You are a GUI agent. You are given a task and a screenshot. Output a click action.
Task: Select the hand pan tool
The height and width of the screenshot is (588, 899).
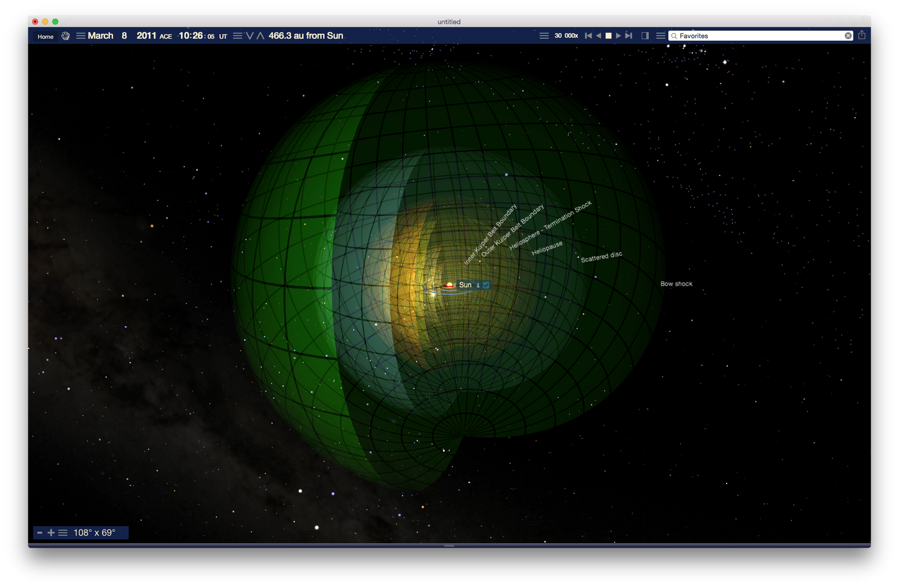pyautogui.click(x=65, y=36)
